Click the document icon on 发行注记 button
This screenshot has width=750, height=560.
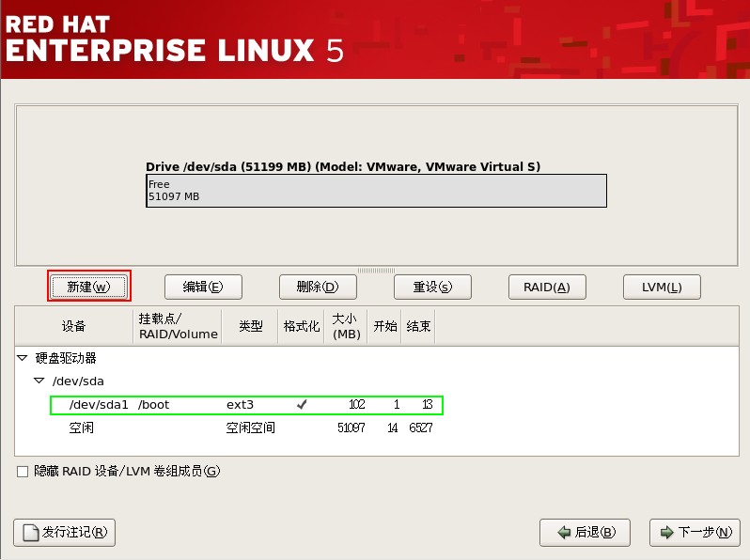tap(31, 532)
